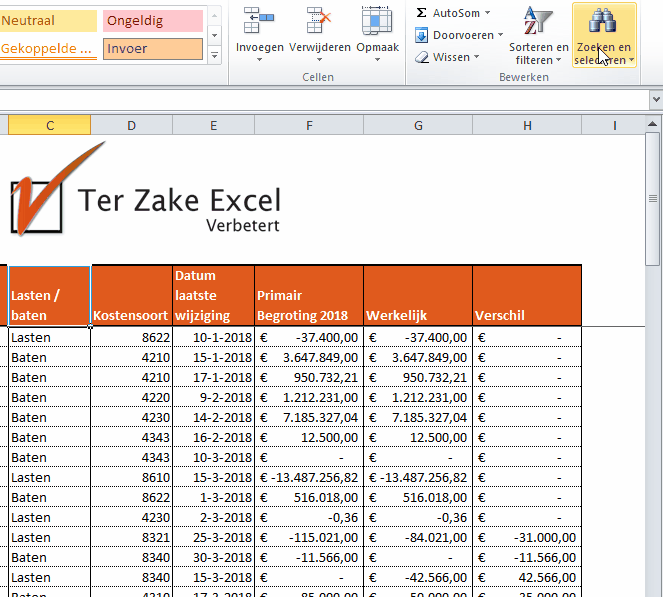Select 'Primair Begroting 2018' header cell

[x=309, y=296]
